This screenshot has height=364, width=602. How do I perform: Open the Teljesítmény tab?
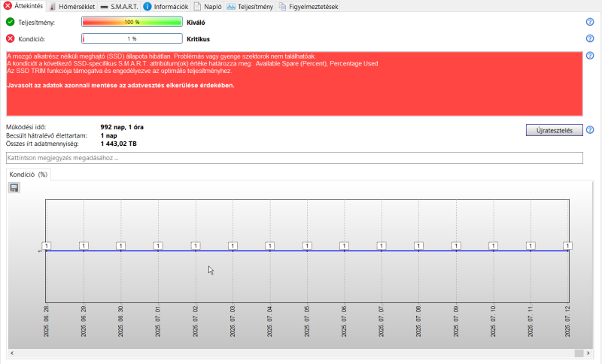251,7
